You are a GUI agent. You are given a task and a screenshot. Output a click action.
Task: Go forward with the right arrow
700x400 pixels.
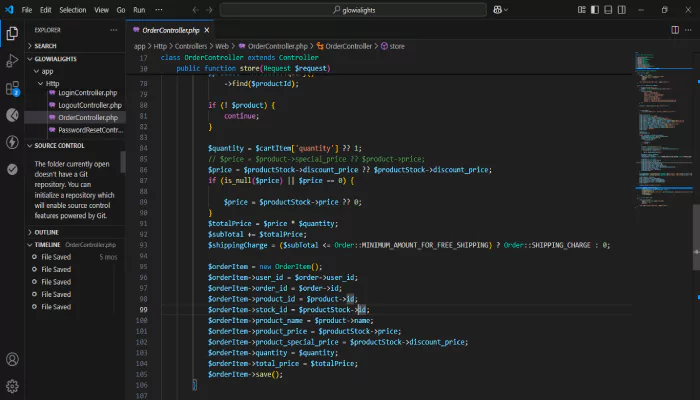[x=209, y=10]
